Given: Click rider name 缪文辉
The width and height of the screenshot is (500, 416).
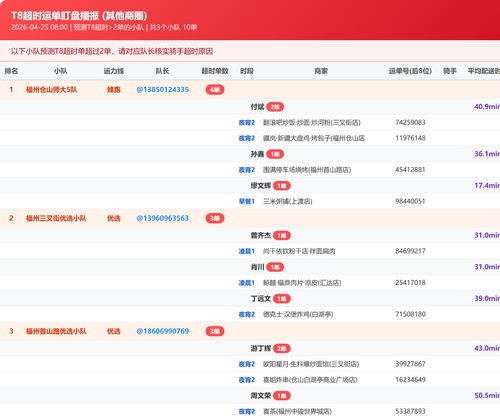Looking at the screenshot, I should coord(261,186).
